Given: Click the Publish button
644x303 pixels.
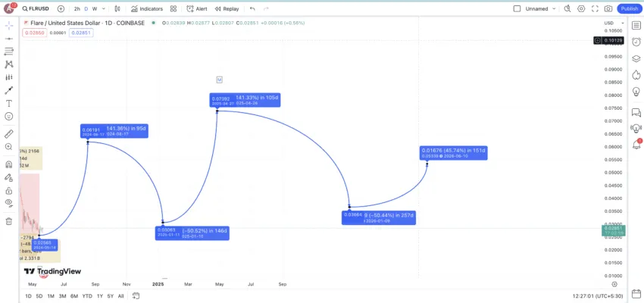Looking at the screenshot, I should point(629,8).
